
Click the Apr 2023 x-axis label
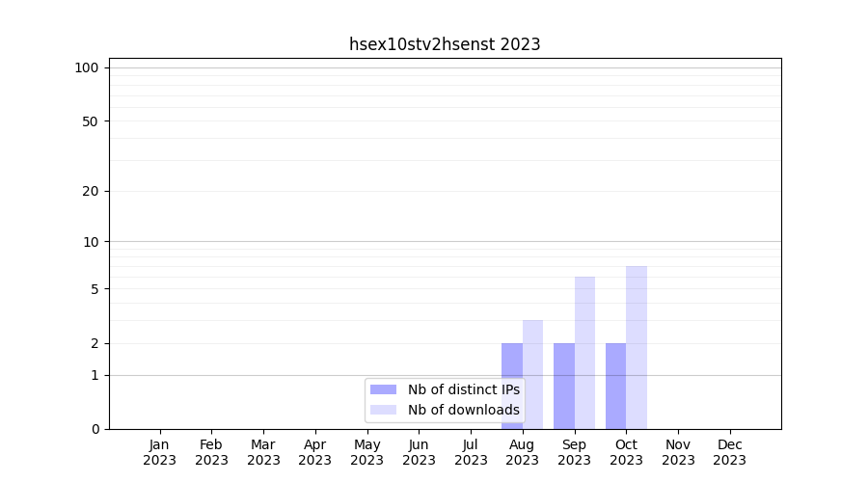click(x=315, y=452)
